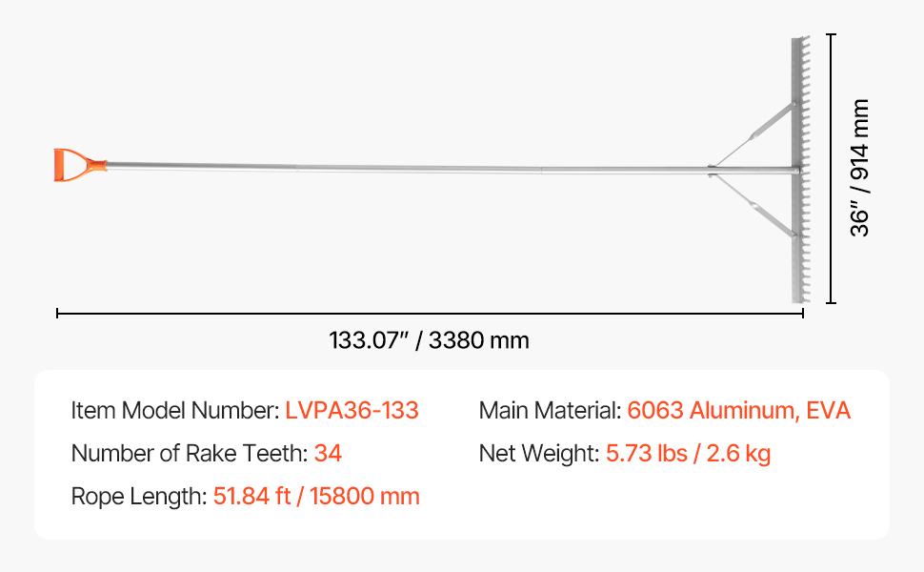924x572 pixels.
Task: Click the '6063 Aluminum, EVA' material text
Action: [x=738, y=411]
